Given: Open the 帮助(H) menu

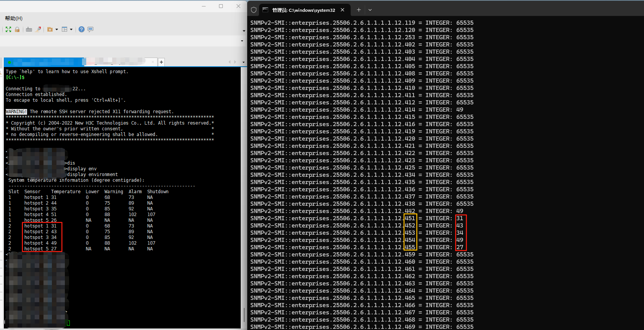Looking at the screenshot, I should click(x=14, y=18).
